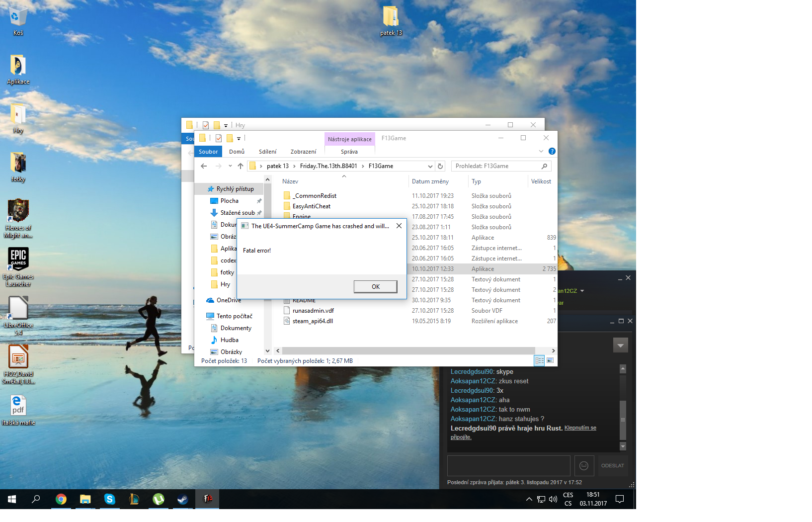The height and width of the screenshot is (522, 812).
Task: Switch to Friday the 13th taskbar app
Action: [207, 499]
